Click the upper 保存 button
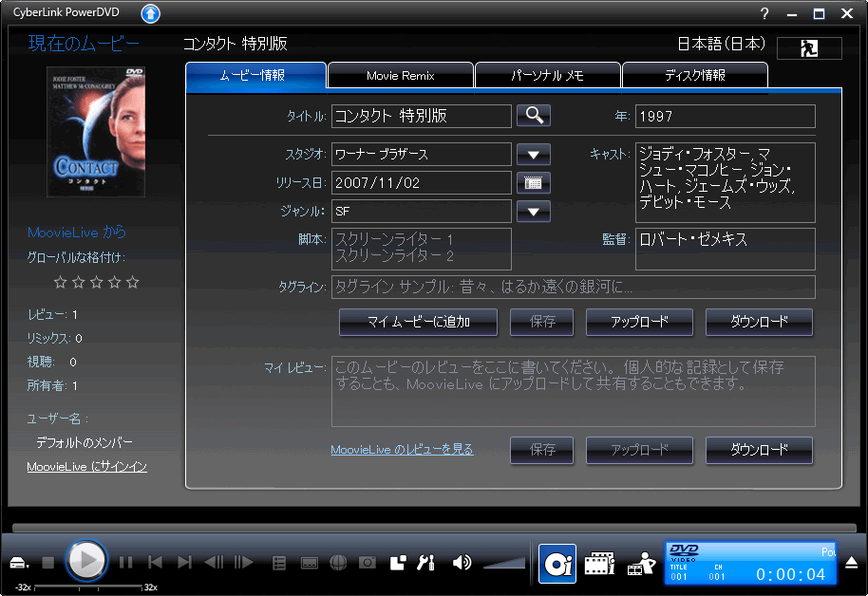Image resolution: width=868 pixels, height=596 pixels. click(542, 322)
